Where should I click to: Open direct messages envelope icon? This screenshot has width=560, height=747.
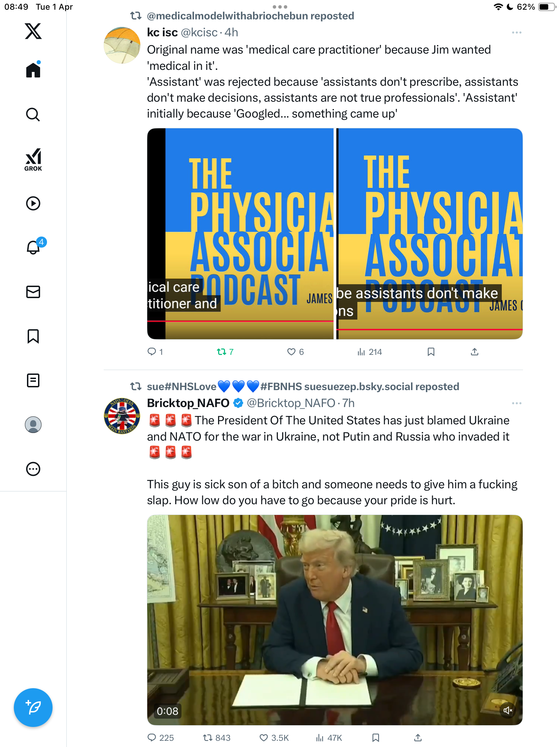(33, 292)
